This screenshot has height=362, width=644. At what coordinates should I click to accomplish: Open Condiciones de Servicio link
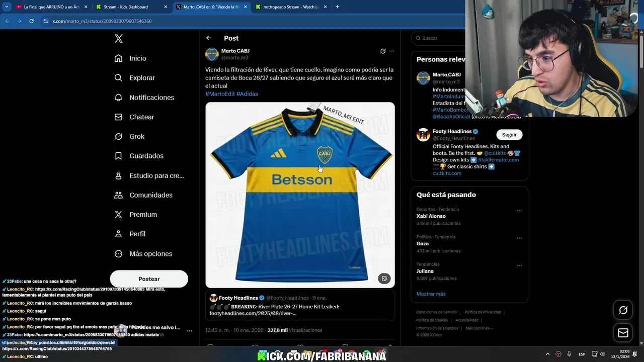tap(437, 312)
